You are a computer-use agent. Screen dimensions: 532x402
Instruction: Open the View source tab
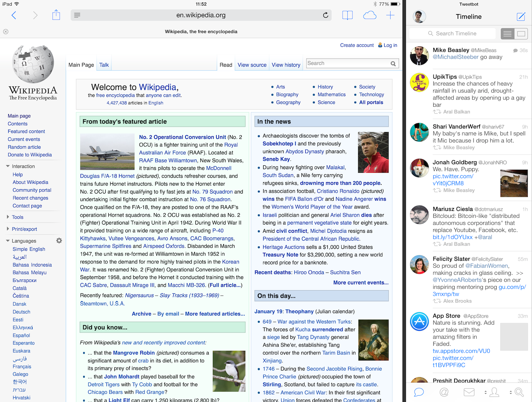[x=252, y=65]
